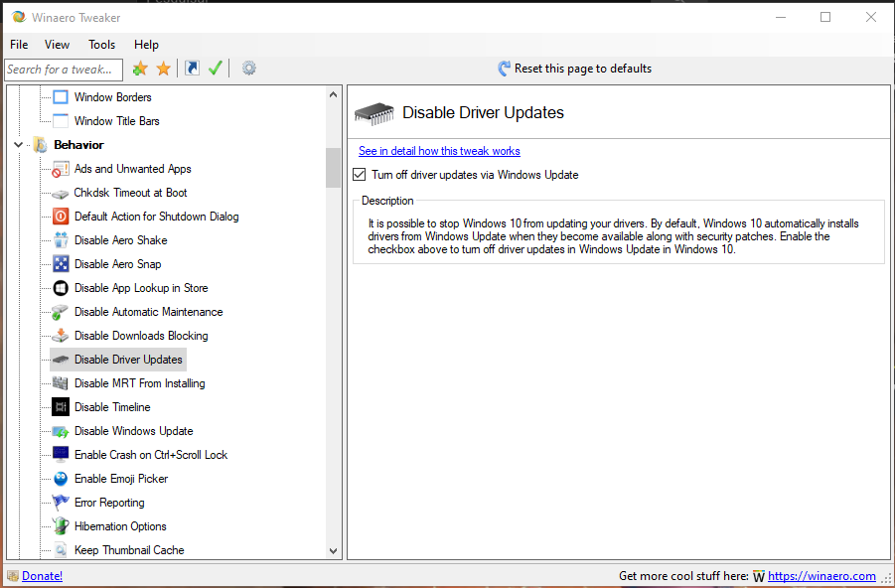The height and width of the screenshot is (588, 895).
Task: Click the Disable Downloads Blocking icon
Action: pyautogui.click(x=60, y=336)
